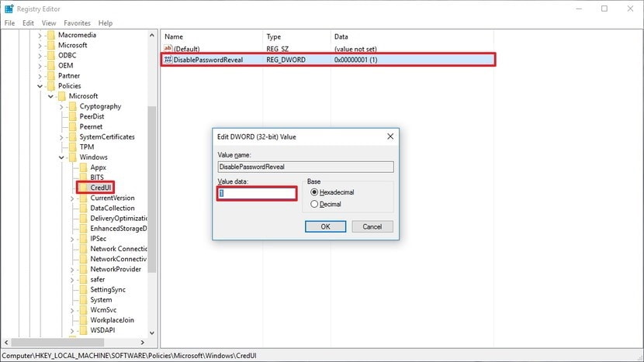Click the tree scroll up arrow
Viewport: 644px width, 362px height.
pos(151,36)
